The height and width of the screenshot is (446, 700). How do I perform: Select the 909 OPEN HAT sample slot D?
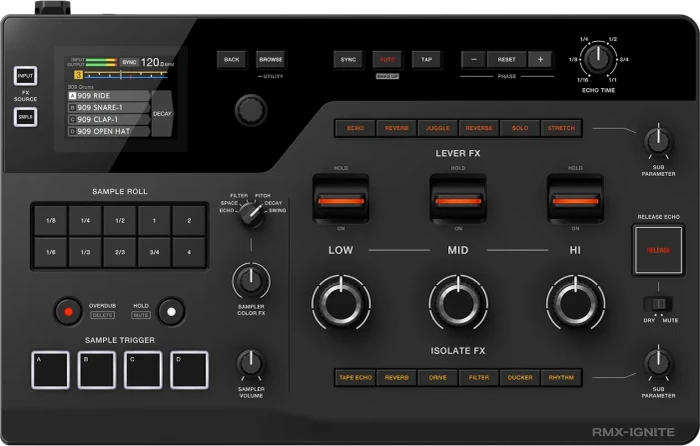click(x=108, y=131)
